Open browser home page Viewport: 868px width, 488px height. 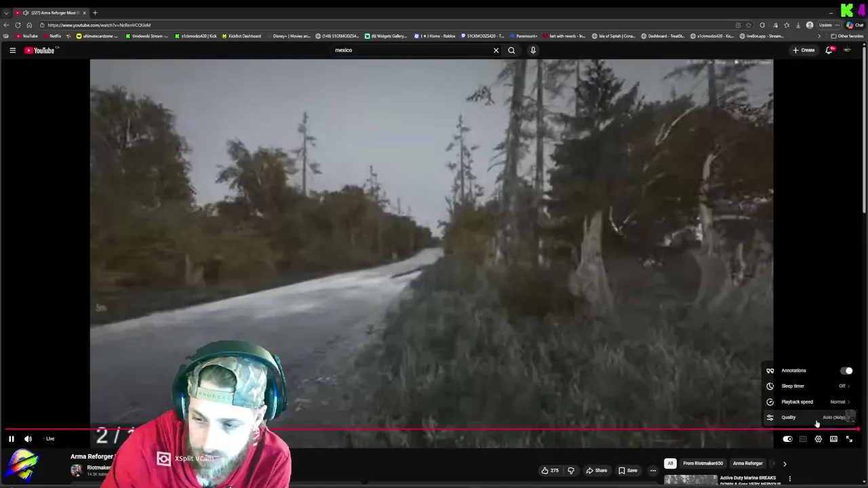point(29,25)
